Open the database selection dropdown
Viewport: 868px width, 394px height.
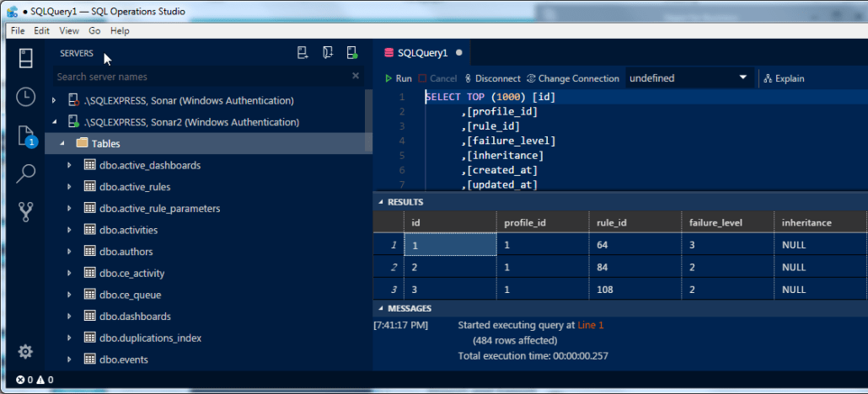pos(689,78)
